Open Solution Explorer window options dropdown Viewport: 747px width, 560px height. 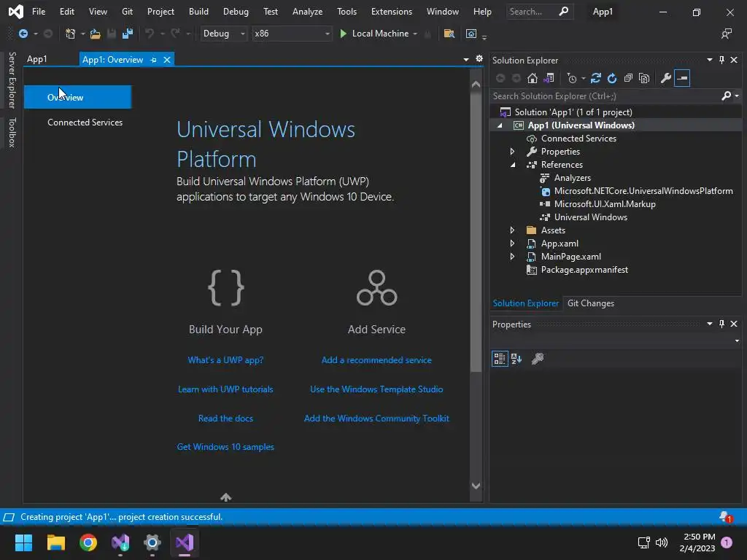coord(709,60)
